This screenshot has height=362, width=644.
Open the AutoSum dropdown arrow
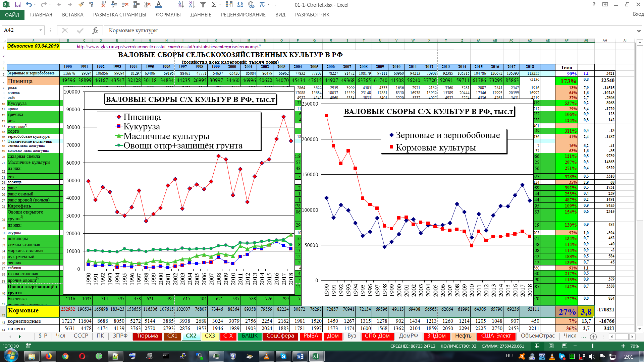coord(220,5)
